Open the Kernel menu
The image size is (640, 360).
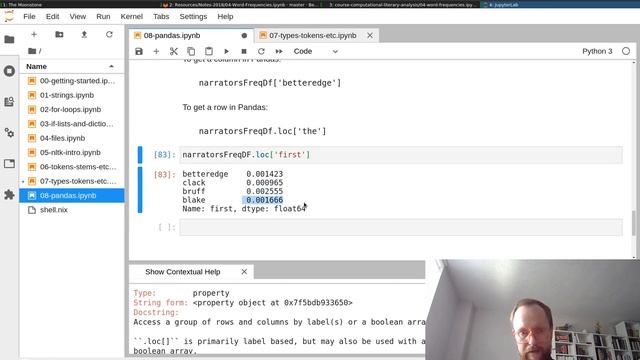pos(131,17)
